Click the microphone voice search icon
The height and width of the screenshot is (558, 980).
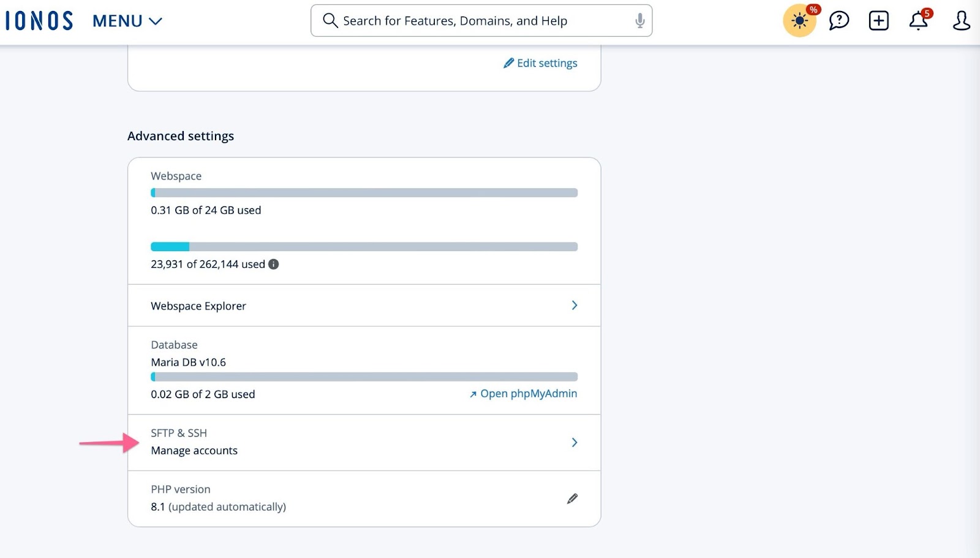[x=639, y=21]
